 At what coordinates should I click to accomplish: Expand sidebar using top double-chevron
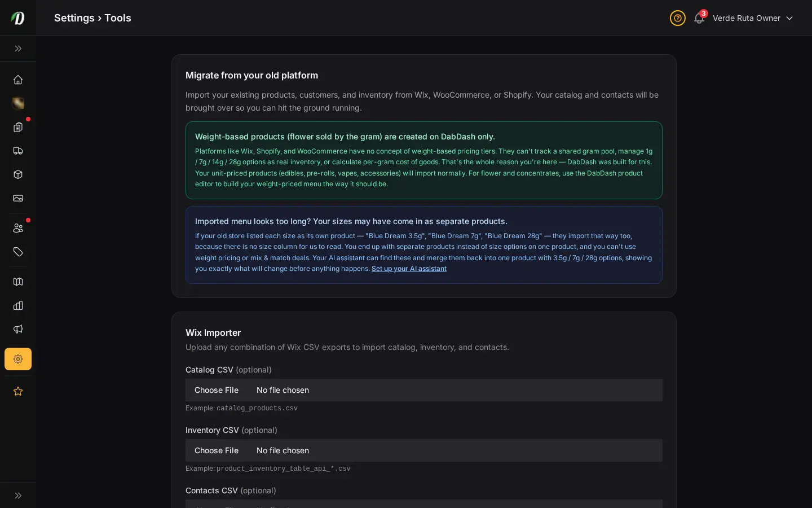point(18,49)
